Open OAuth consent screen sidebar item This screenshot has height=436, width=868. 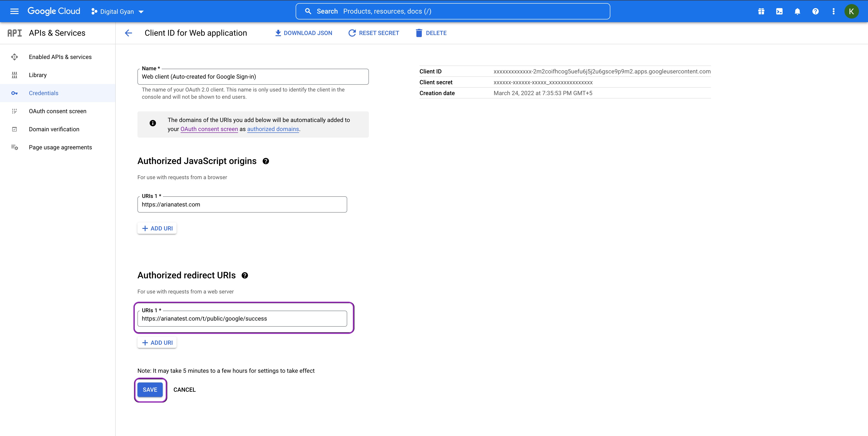pos(57,111)
